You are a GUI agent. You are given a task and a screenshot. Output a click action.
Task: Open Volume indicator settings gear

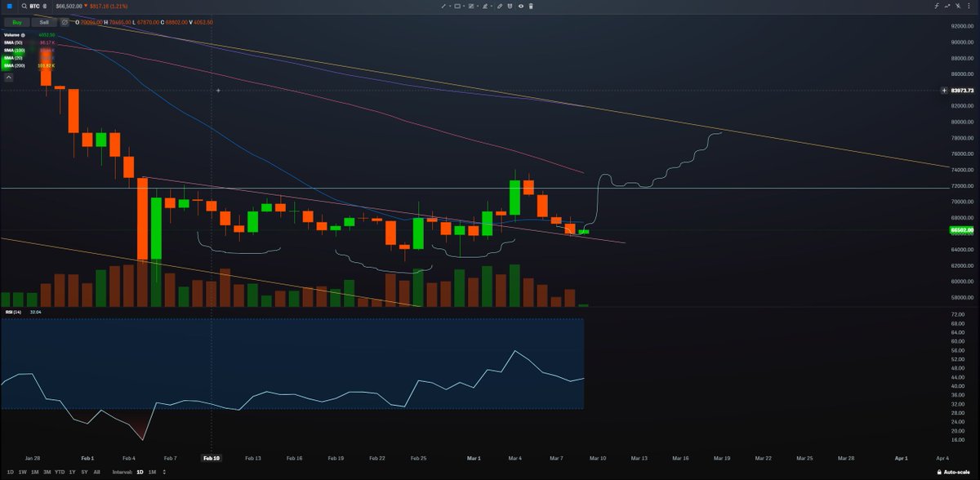[23, 35]
